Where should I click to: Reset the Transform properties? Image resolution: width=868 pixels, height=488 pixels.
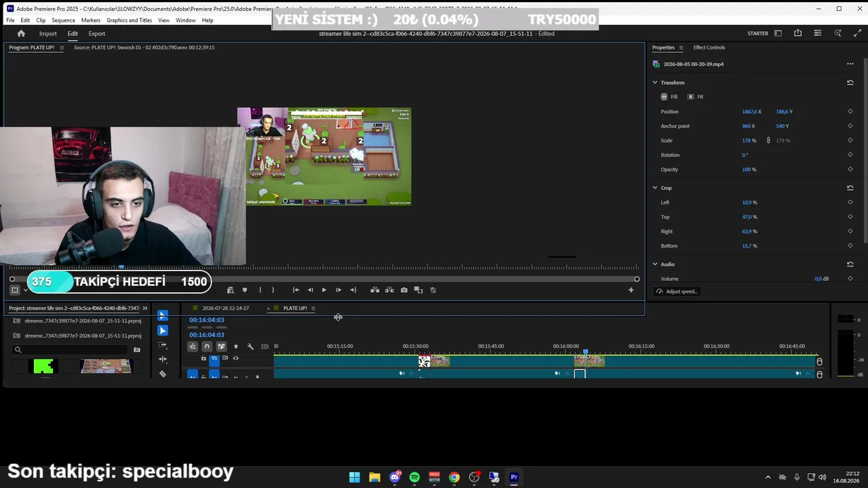[850, 83]
